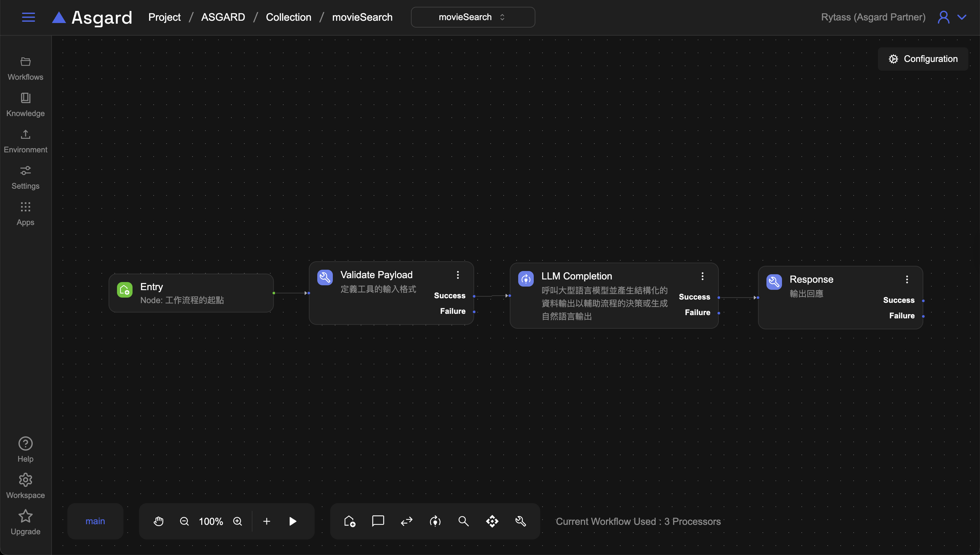This screenshot has width=980, height=555.
Task: Open LLM Completion node three-dot menu
Action: coord(703,276)
